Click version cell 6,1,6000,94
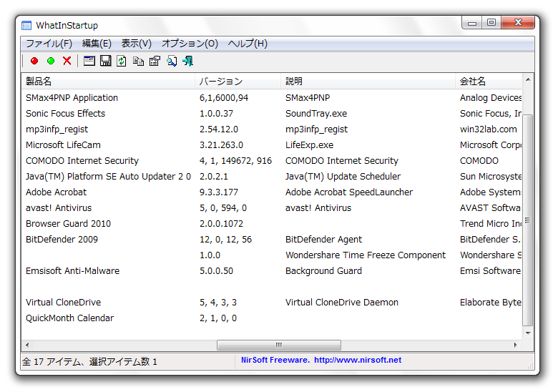This screenshot has height=392, width=558. coord(224,98)
